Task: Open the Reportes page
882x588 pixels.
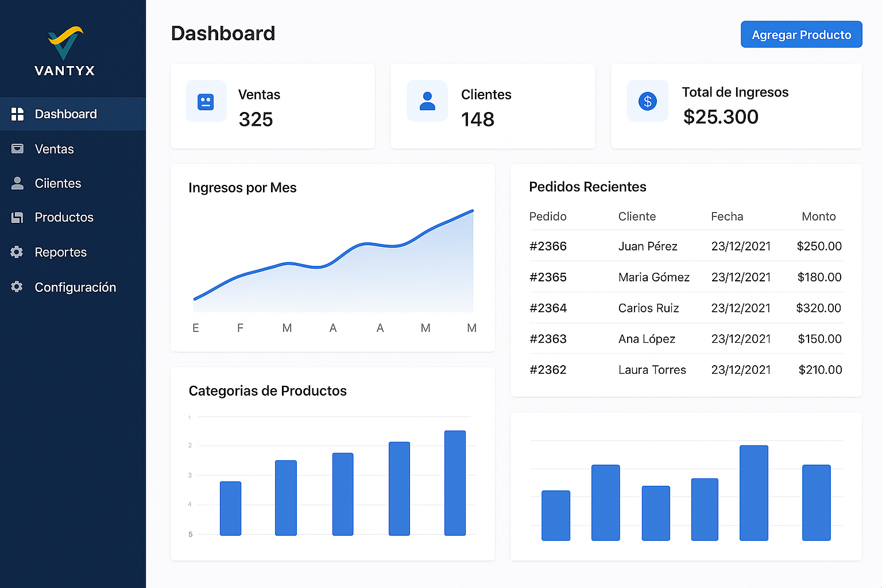Action: (60, 253)
